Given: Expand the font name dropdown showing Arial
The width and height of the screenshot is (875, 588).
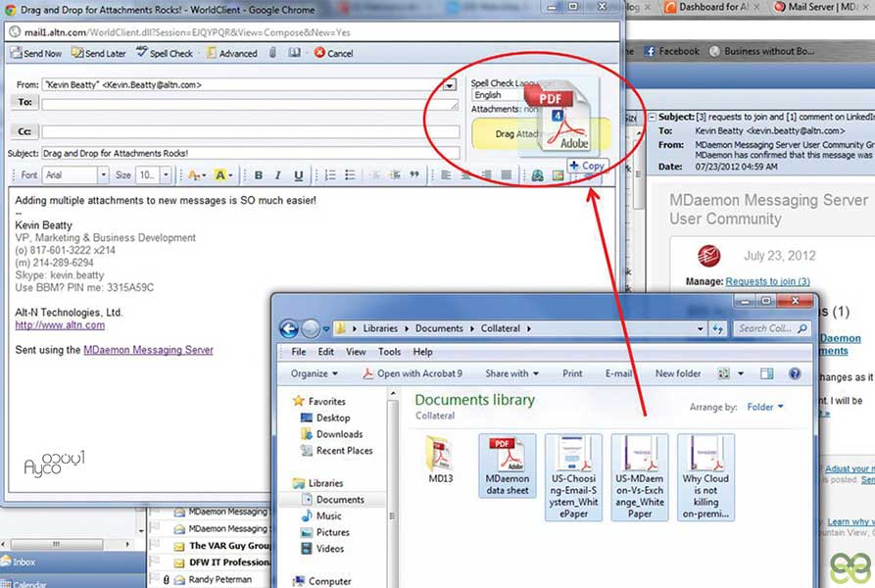Looking at the screenshot, I should tap(103, 175).
